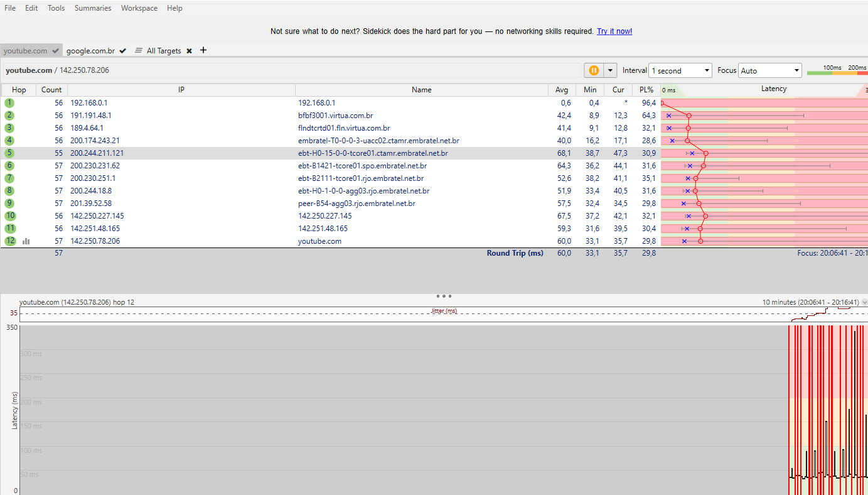Click the IP column header
Viewport: 868px width, 495px height.
tap(181, 90)
